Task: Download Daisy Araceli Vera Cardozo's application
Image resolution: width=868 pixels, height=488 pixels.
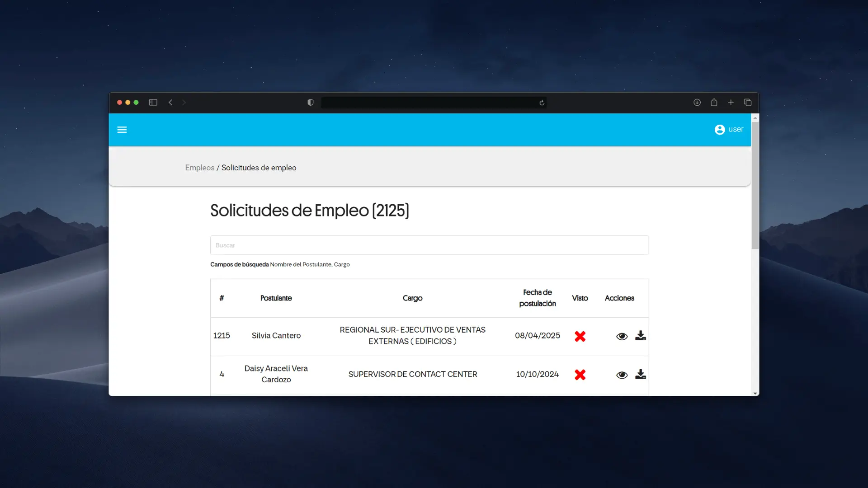Action: pyautogui.click(x=640, y=374)
